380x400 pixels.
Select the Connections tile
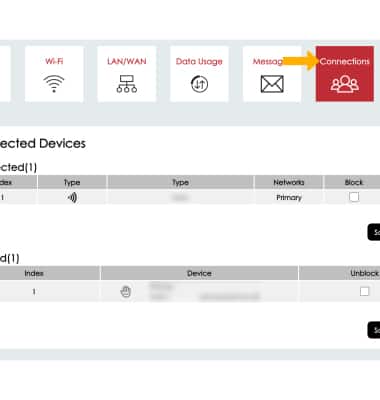coord(345,74)
